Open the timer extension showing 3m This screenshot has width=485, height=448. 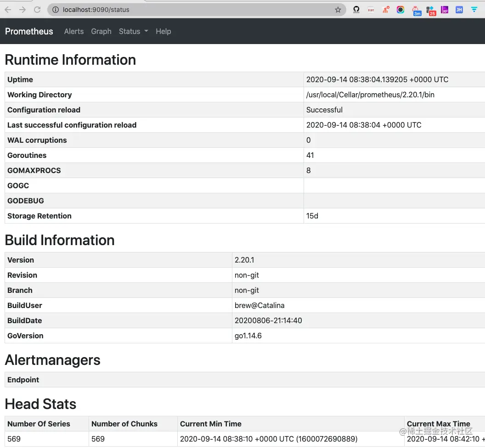(416, 11)
